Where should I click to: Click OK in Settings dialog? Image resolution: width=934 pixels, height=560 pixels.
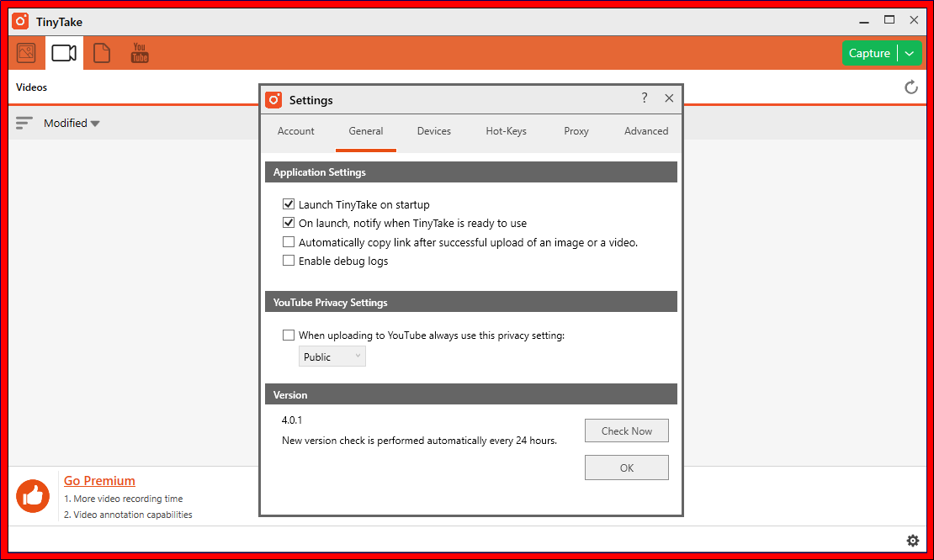tap(627, 468)
